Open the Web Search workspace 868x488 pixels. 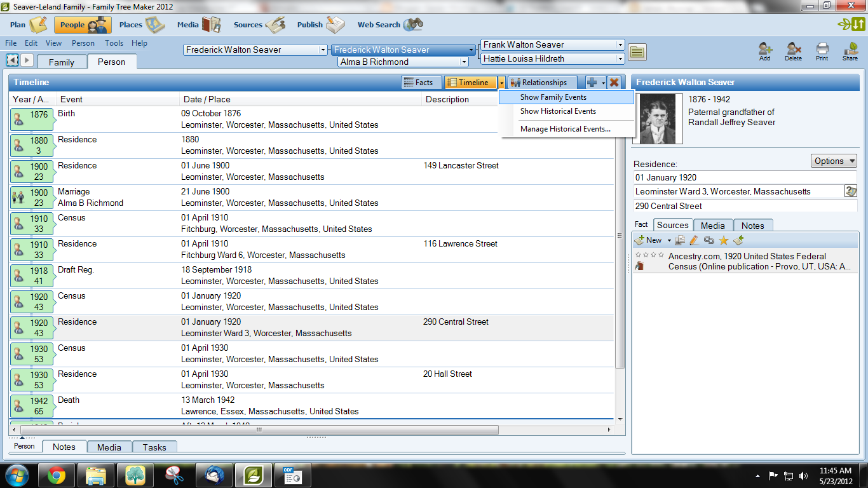tap(390, 25)
